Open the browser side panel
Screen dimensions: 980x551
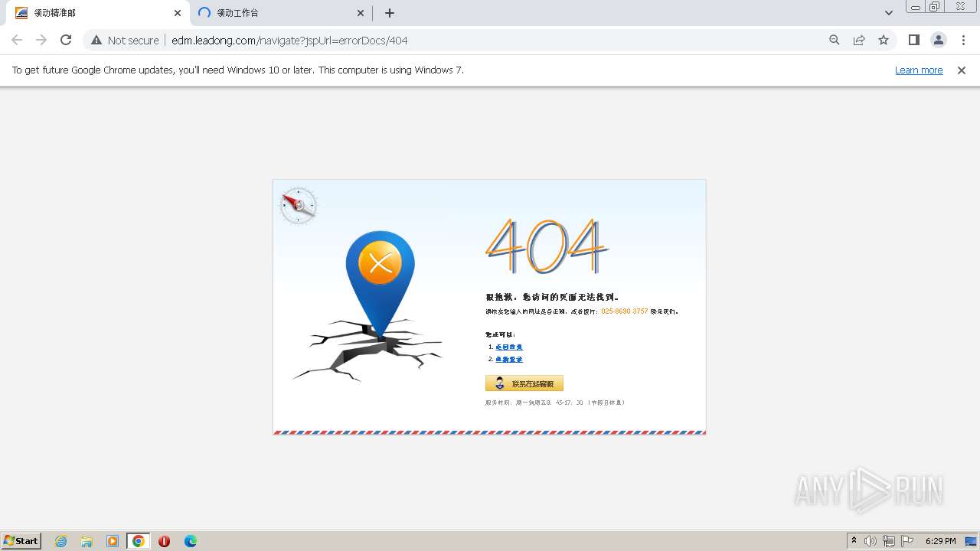[913, 40]
